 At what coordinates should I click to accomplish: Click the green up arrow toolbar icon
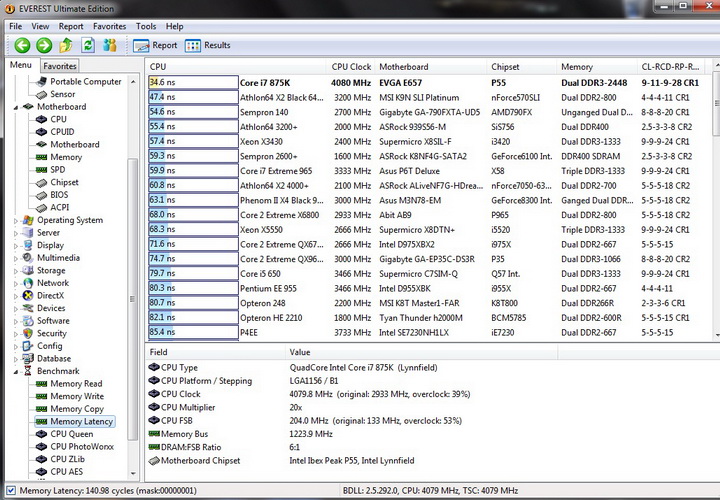coord(66,45)
